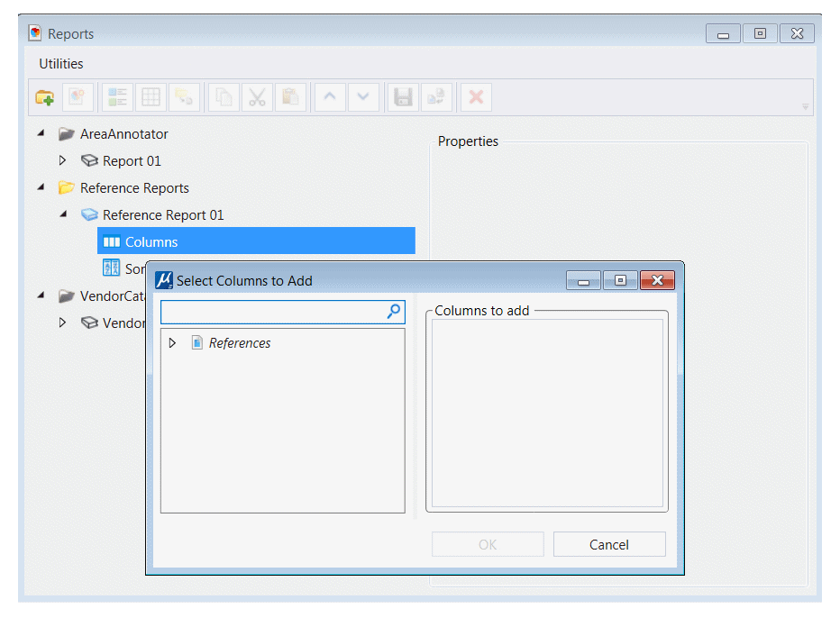840x618 pixels.
Task: Open the Utilities menu
Action: (x=61, y=64)
